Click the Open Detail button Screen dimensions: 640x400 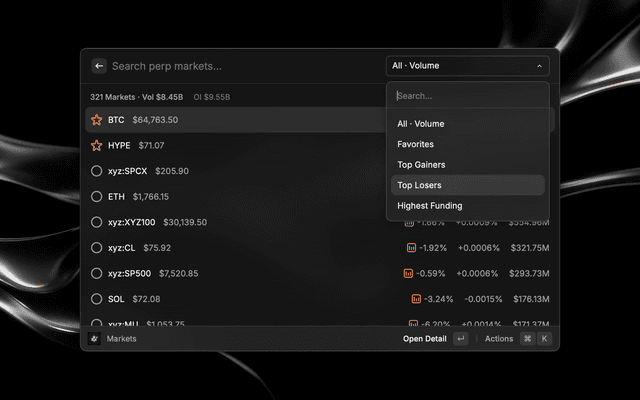(425, 339)
